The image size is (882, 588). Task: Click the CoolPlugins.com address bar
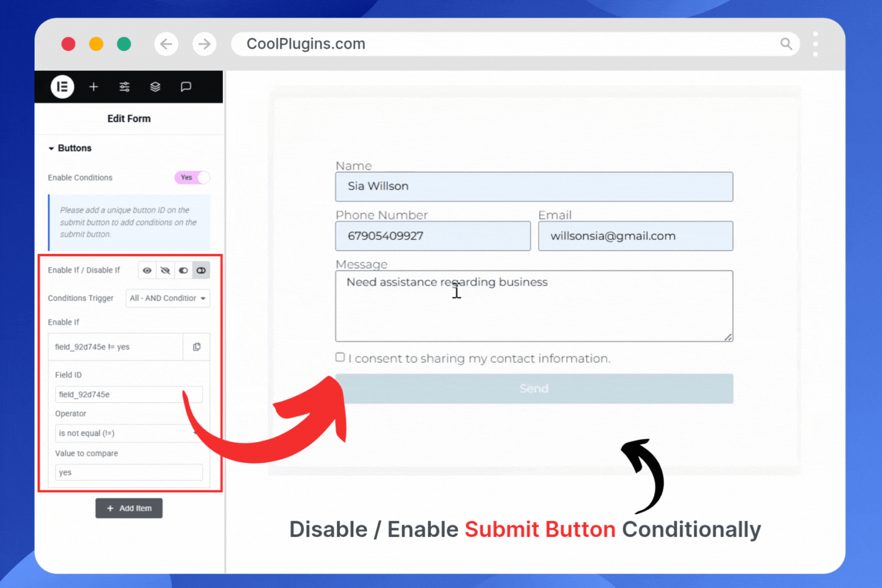point(516,44)
